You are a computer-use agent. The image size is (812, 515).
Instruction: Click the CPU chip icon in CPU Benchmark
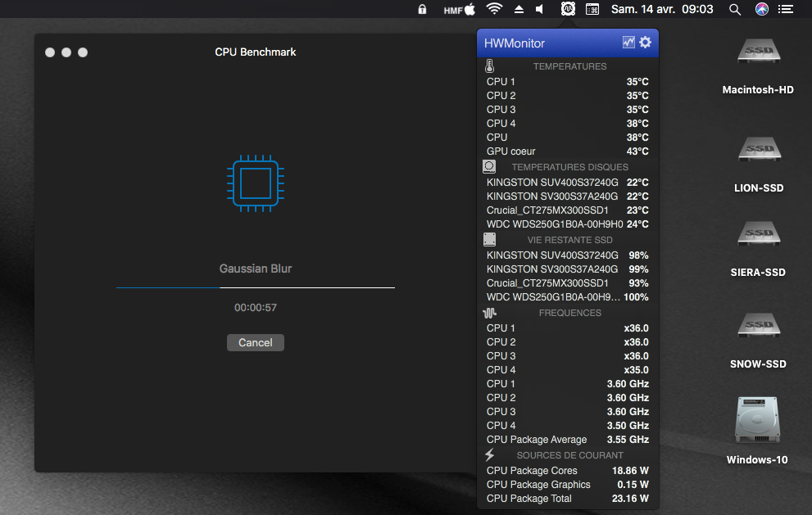point(256,183)
